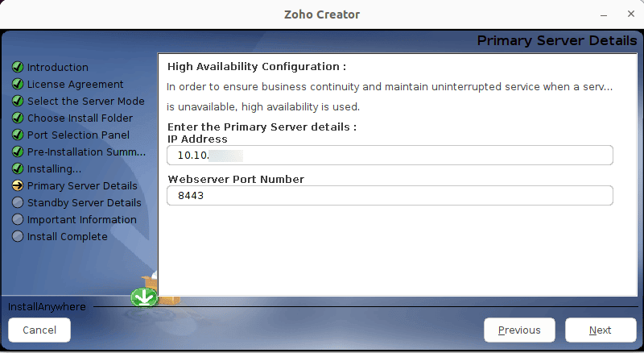Minimize the Zoho Creator window

point(604,15)
